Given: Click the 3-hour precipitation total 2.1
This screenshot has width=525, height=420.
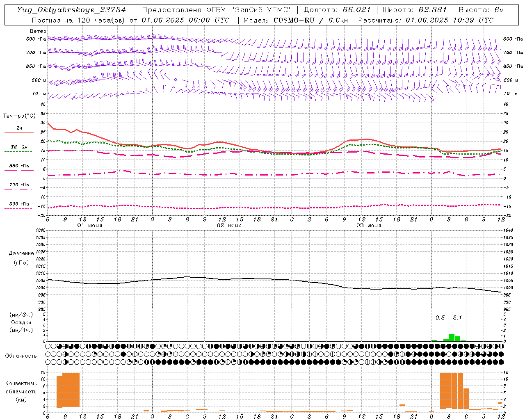Looking at the screenshot, I should 457,317.
